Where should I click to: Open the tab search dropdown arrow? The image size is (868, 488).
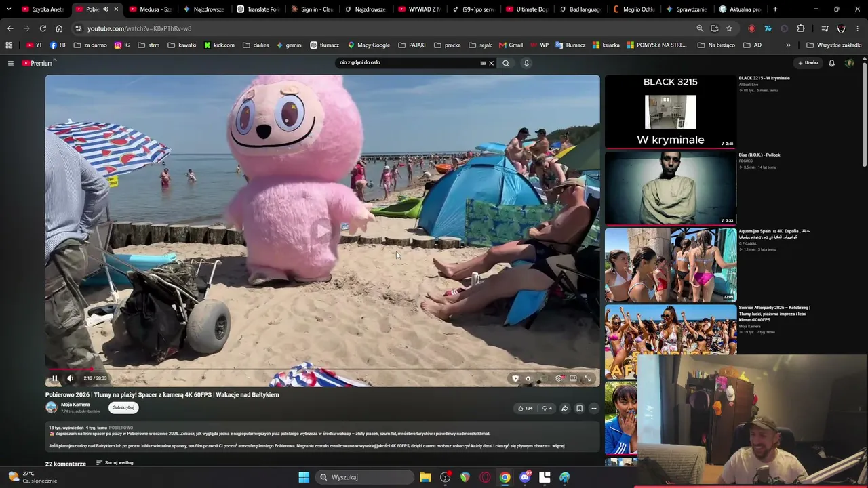(x=9, y=9)
